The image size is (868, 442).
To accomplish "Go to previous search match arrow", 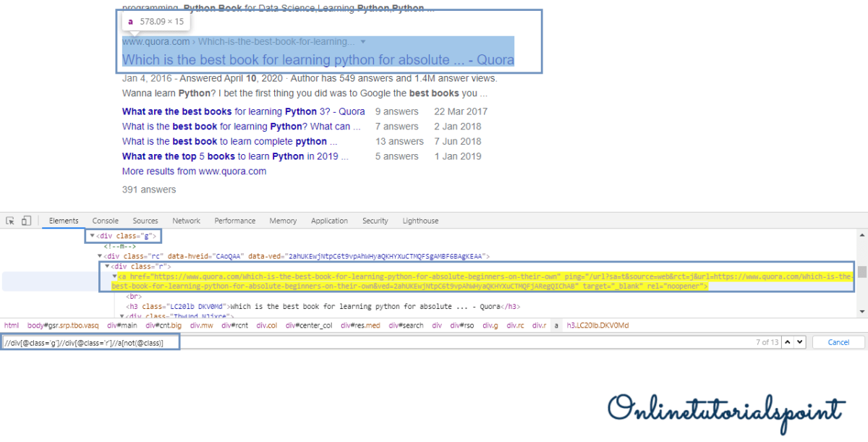I will click(x=788, y=342).
